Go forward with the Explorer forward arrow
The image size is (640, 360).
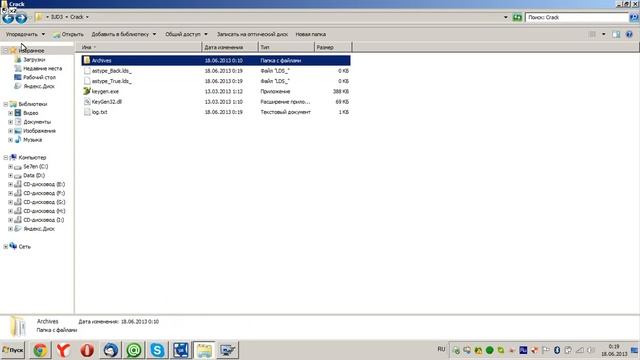21,18
